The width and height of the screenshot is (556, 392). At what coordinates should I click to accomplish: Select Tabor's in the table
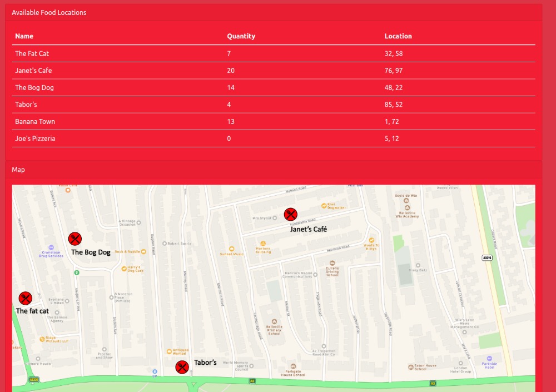tap(26, 105)
